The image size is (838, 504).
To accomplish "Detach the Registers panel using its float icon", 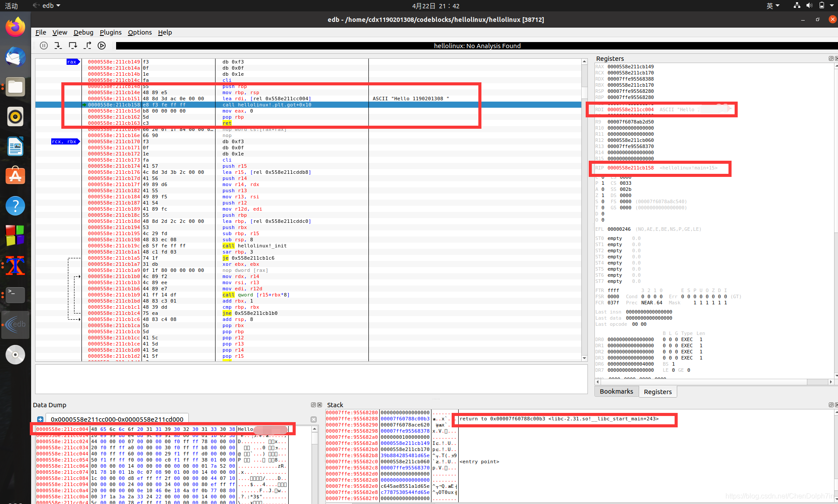I will pyautogui.click(x=830, y=58).
